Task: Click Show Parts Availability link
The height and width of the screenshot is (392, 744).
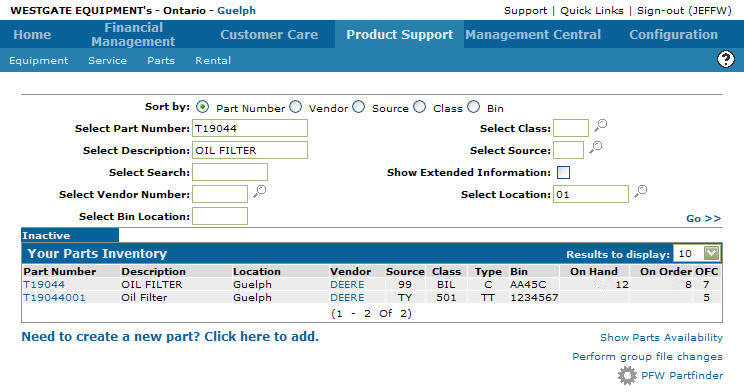Action: coord(661,337)
